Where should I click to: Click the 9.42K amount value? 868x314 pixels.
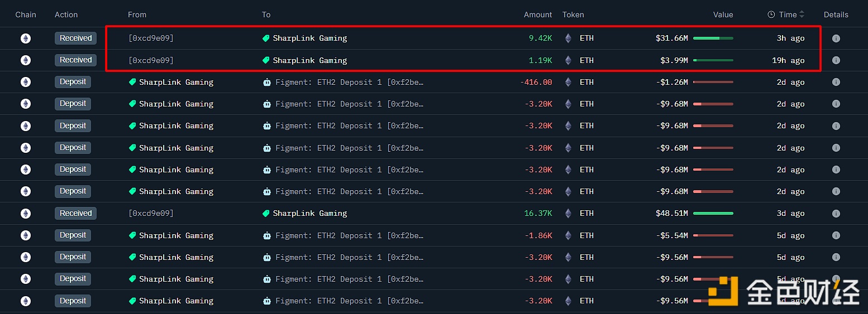pyautogui.click(x=540, y=38)
